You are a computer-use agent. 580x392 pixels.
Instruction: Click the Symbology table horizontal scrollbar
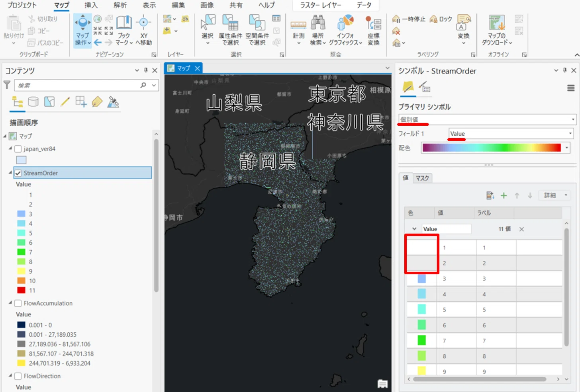pyautogui.click(x=480, y=379)
